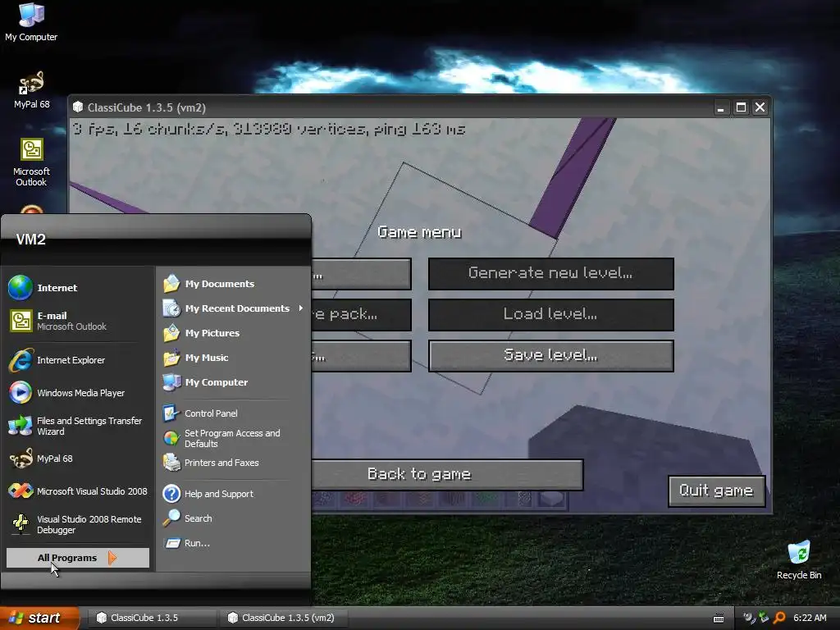This screenshot has height=630, width=840.
Task: Click the Load level... button
Action: coord(550,314)
